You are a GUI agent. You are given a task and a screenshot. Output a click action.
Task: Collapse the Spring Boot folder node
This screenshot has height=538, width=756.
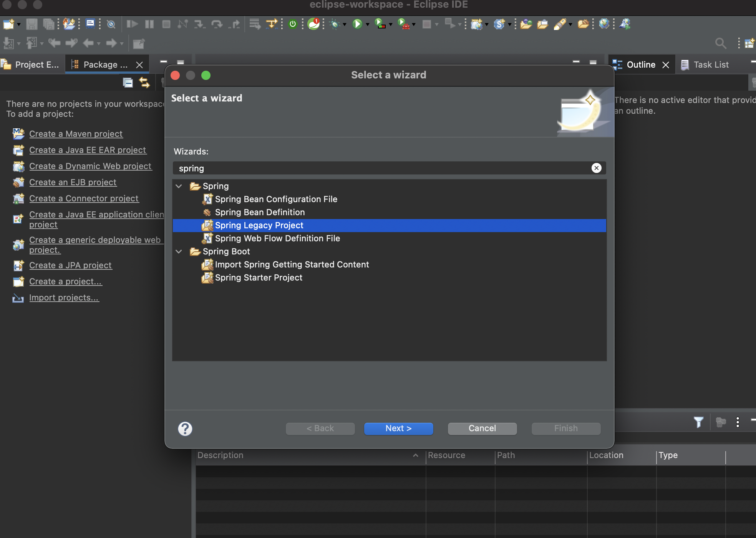pos(179,252)
